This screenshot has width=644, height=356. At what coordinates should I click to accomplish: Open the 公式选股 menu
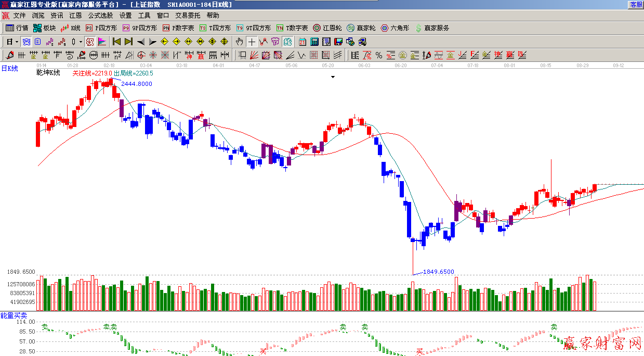100,16
